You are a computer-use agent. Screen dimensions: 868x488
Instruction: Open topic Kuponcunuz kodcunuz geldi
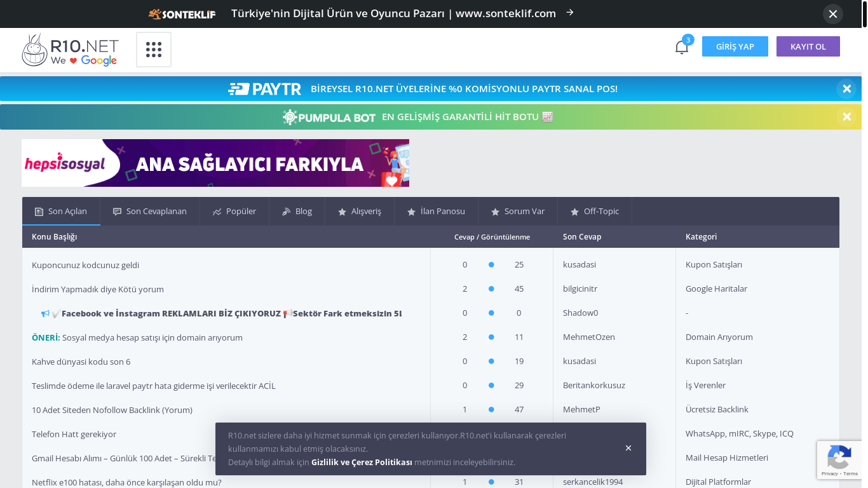tap(85, 265)
